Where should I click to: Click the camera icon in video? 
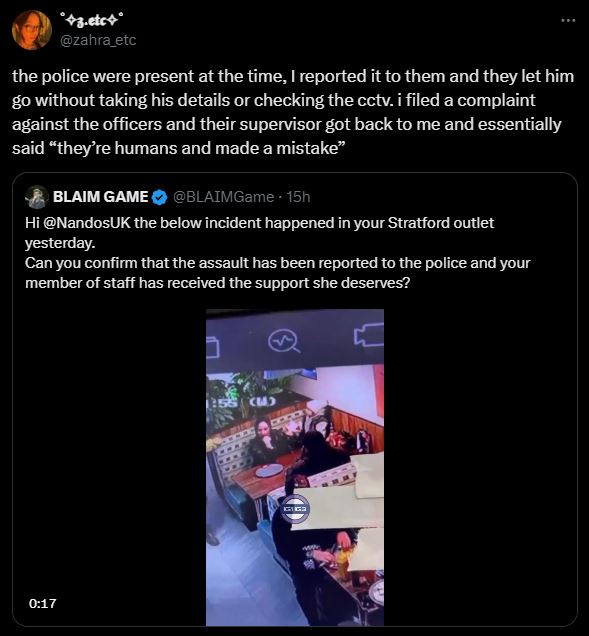point(369,335)
